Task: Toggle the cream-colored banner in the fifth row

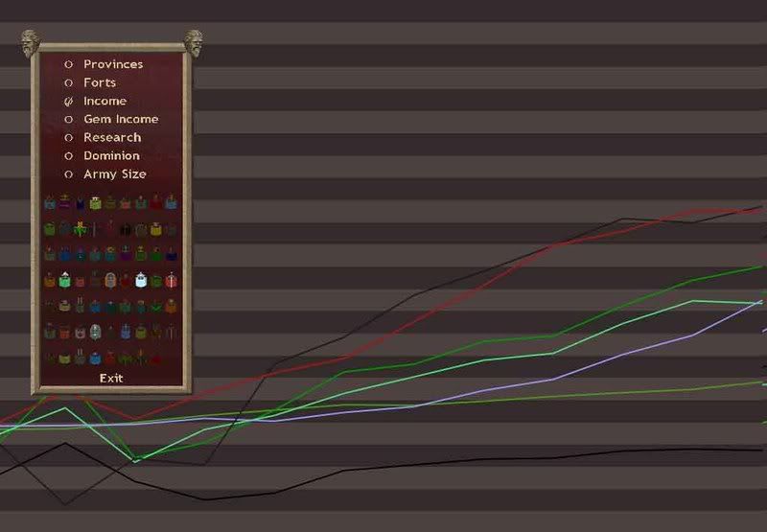Action: coord(64,306)
